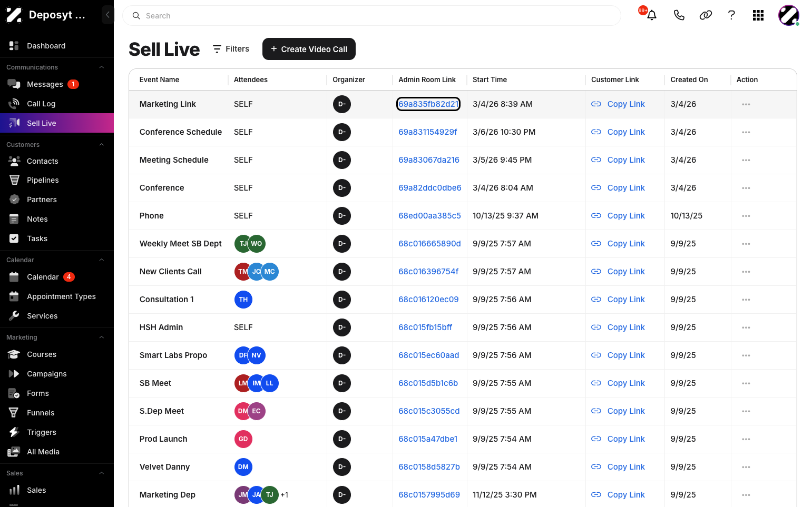Viewport: 812px width, 507px height.
Task: Click organizer avatar in Meeting Schedule row
Action: pyautogui.click(x=341, y=160)
